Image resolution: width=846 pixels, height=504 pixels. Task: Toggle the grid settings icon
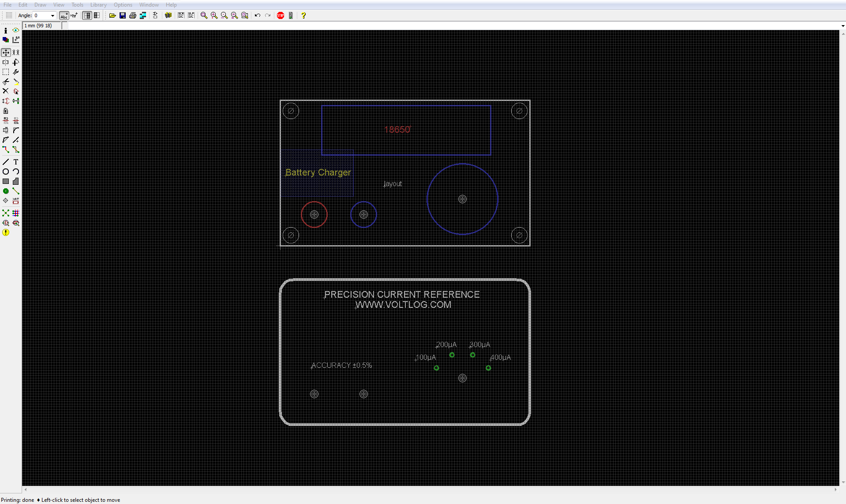click(x=8, y=15)
